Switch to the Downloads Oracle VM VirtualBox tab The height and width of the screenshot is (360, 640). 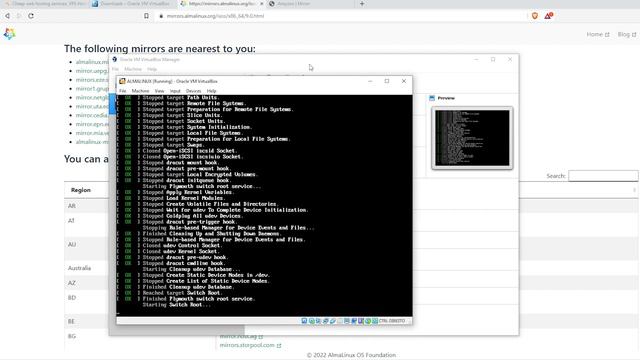pos(133,4)
